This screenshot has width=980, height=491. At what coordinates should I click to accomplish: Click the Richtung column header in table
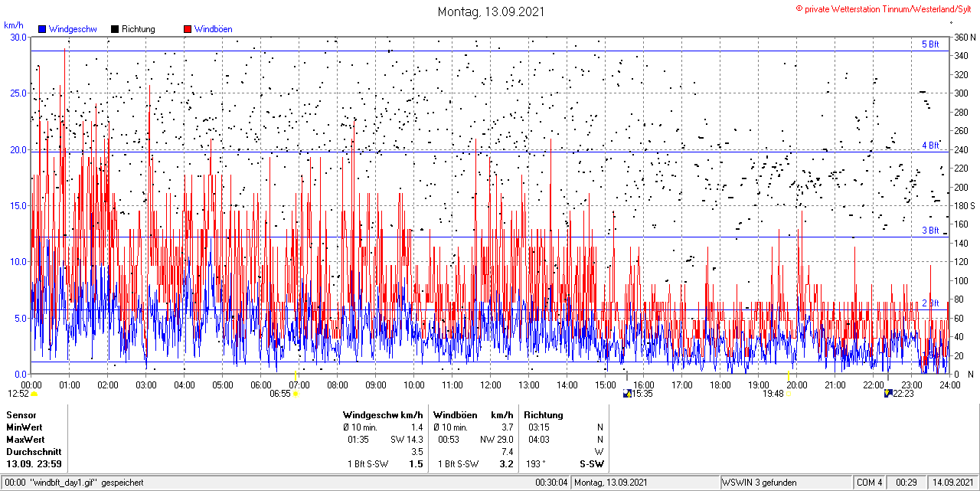(x=544, y=415)
